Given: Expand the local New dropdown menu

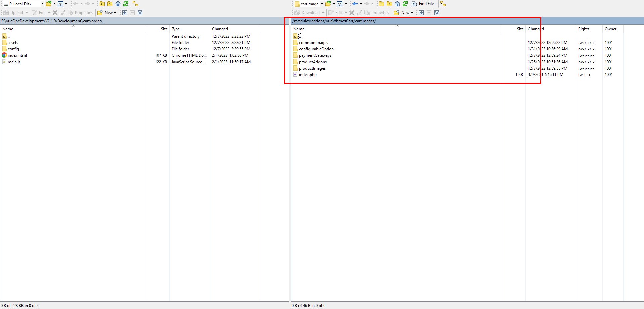Looking at the screenshot, I should [115, 13].
